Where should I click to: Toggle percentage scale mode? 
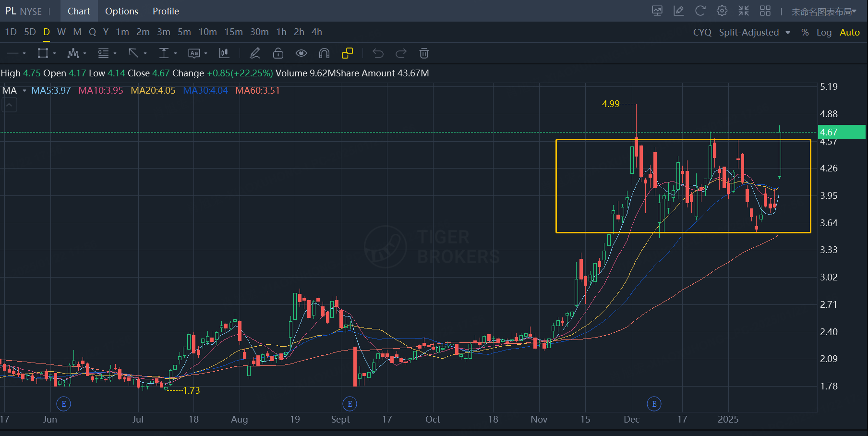click(805, 32)
